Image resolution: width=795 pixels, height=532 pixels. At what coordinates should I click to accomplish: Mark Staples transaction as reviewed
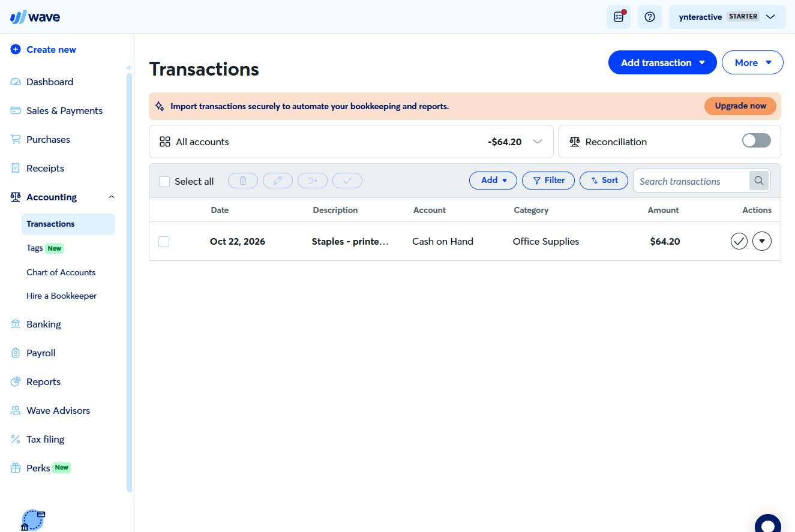pyautogui.click(x=739, y=241)
